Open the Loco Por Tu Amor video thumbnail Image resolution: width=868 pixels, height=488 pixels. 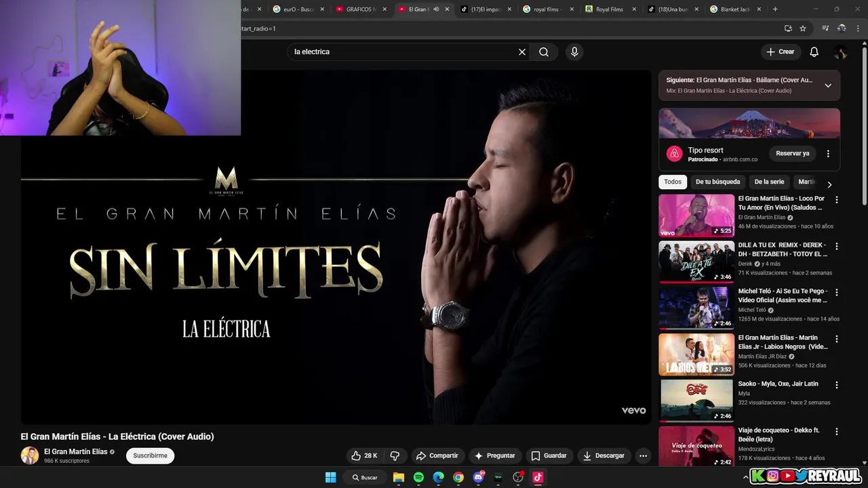[x=696, y=216]
